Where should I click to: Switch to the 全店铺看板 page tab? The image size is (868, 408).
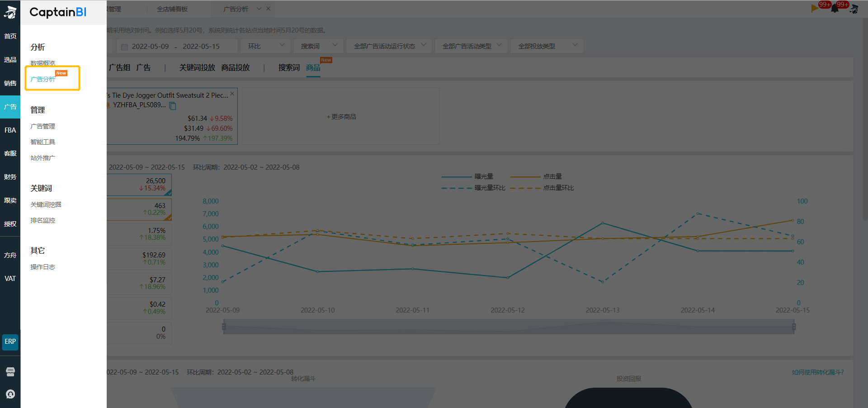point(172,9)
